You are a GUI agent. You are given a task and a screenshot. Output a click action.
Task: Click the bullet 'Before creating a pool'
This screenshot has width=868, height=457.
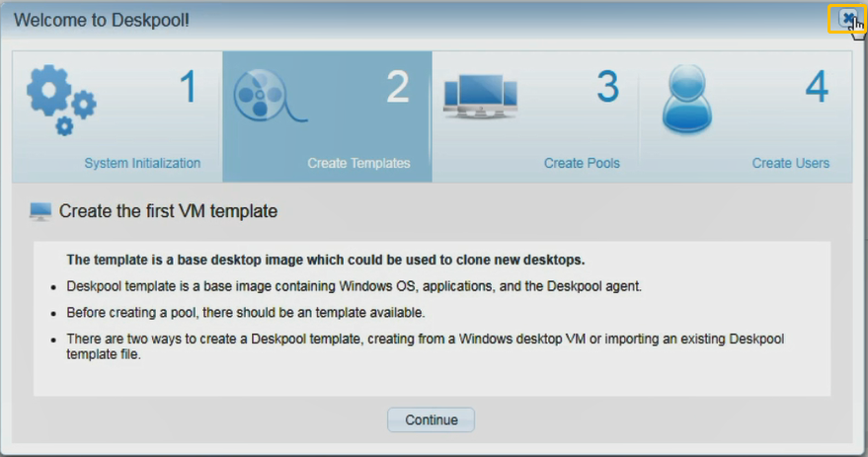[246, 313]
